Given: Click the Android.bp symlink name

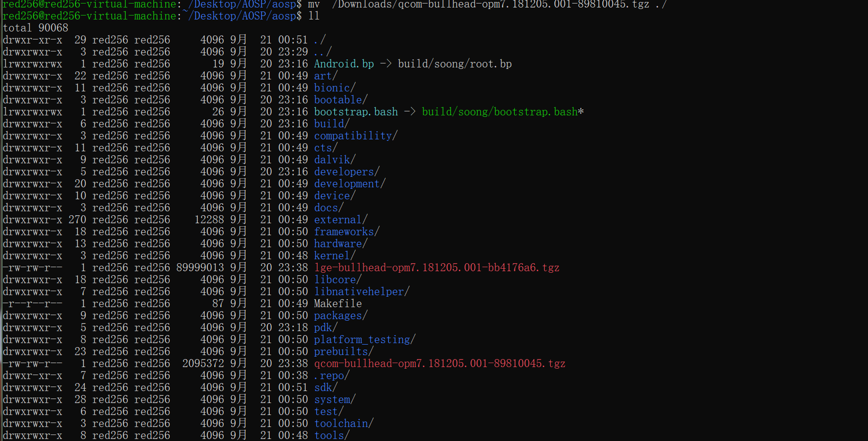Looking at the screenshot, I should pos(344,64).
